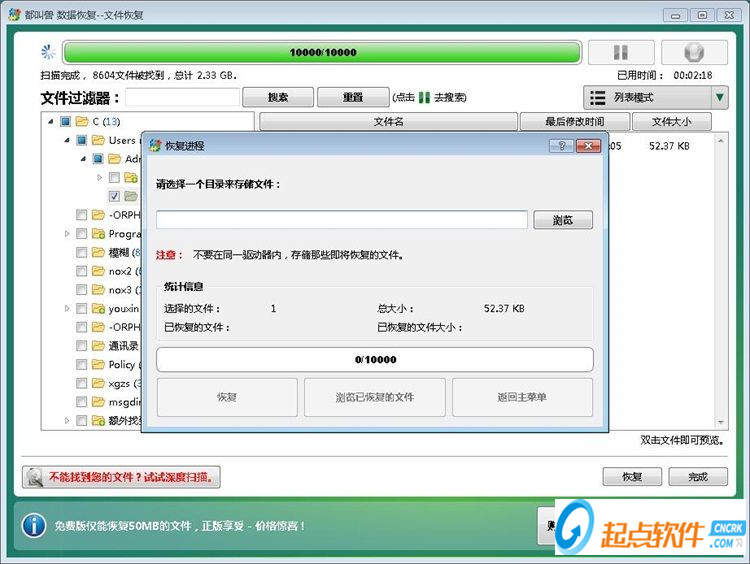
Task: Check the 模糊 folder checkbox
Action: (82, 252)
